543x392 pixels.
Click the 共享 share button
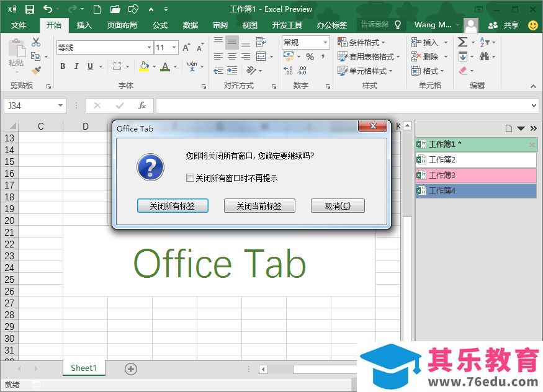(x=503, y=25)
